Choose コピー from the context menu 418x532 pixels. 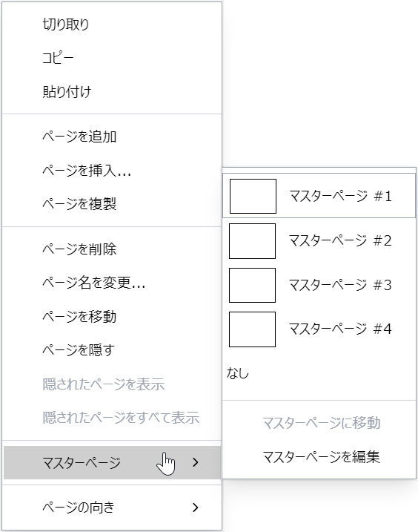click(112, 58)
